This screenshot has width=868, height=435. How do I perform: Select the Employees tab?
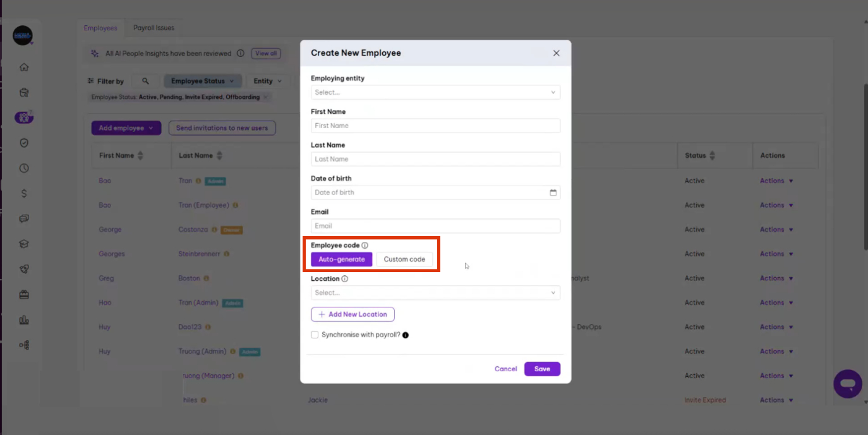click(x=100, y=28)
